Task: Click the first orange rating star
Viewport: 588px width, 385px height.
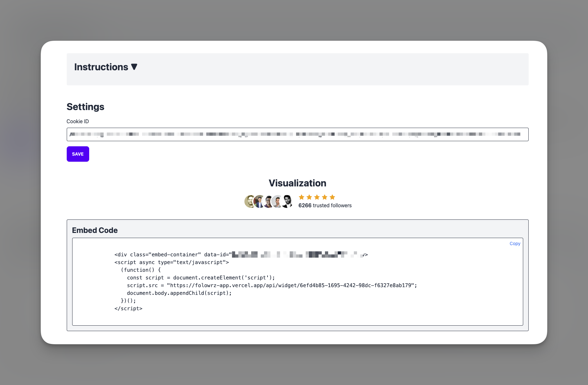Action: click(x=302, y=197)
